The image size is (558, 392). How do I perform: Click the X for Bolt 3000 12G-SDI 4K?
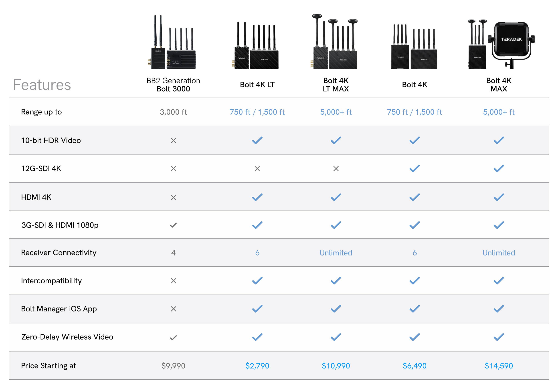coord(173,168)
